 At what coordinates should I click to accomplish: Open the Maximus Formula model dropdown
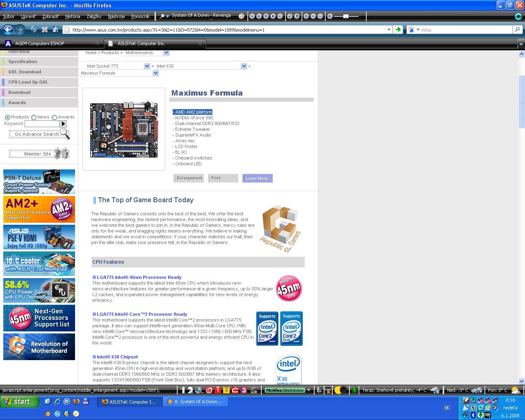155,73
